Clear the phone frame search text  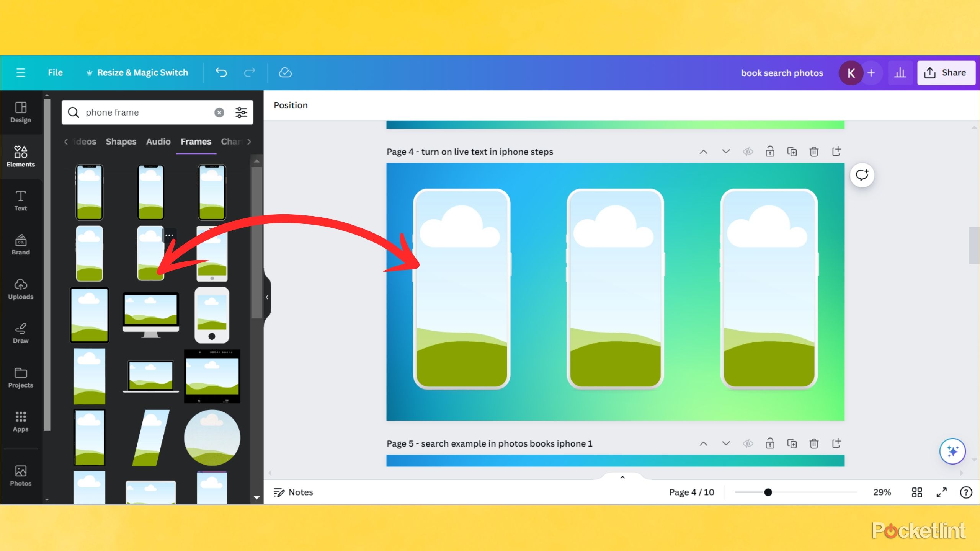219,112
